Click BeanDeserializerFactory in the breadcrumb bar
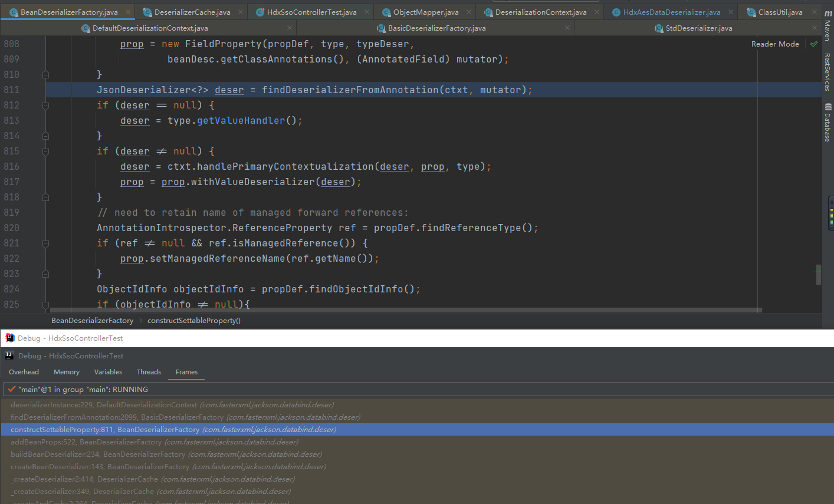 92,320
